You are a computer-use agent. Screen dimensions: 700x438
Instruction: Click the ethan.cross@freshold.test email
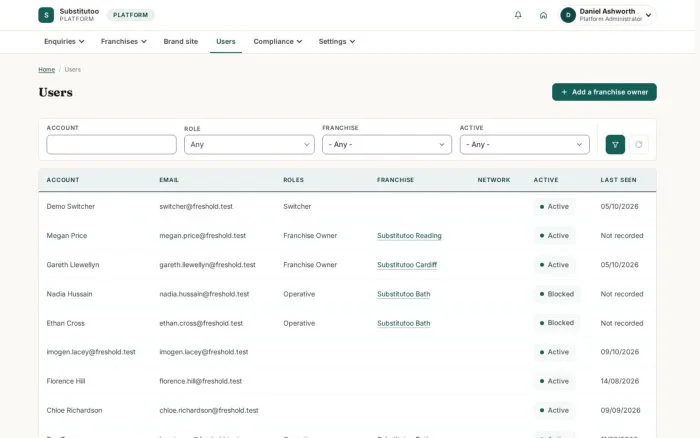click(201, 323)
